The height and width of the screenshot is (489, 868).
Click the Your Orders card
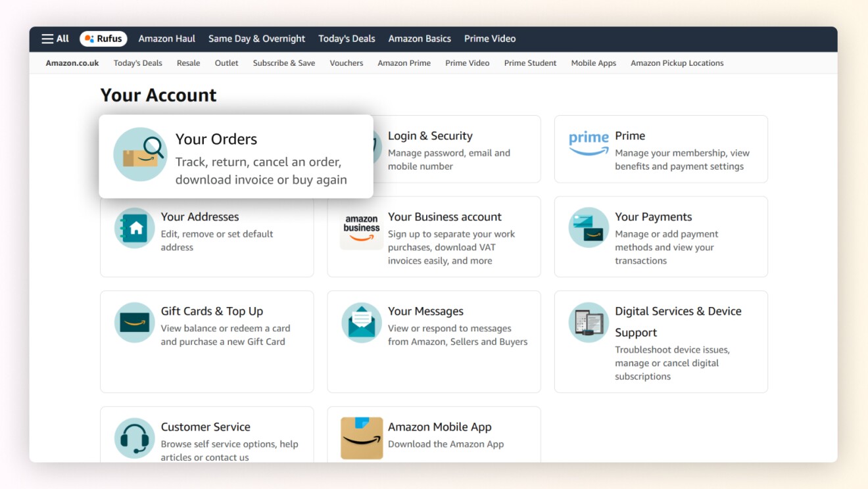(235, 156)
